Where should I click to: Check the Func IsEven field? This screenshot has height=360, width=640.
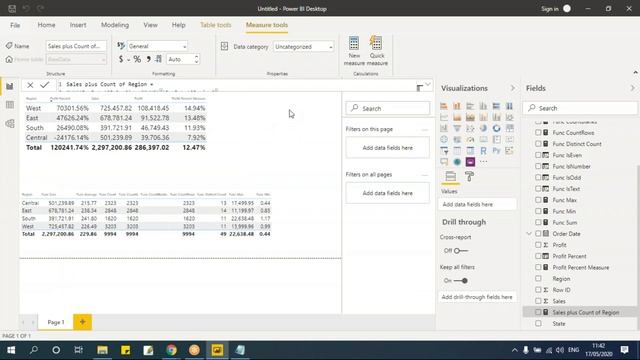538,155
